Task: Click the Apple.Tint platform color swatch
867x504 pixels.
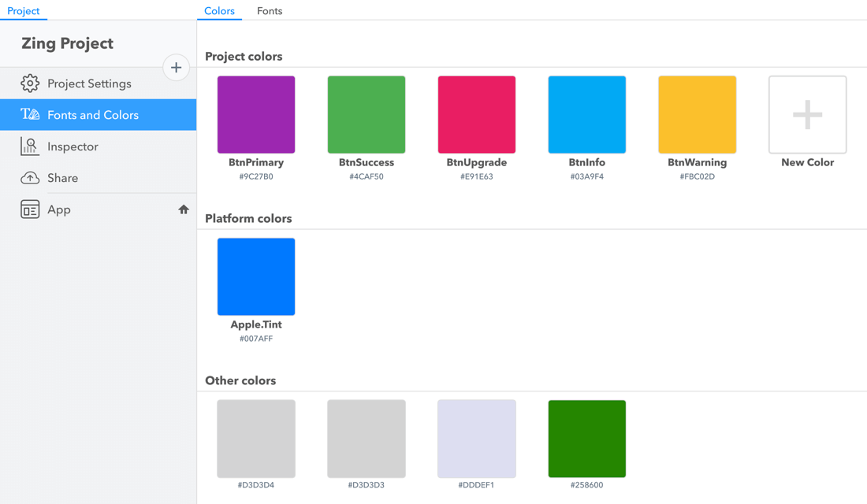Action: pyautogui.click(x=256, y=277)
